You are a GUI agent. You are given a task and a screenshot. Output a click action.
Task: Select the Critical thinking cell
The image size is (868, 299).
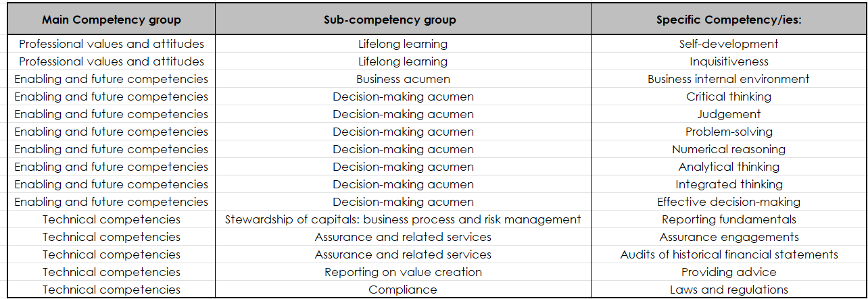point(729,97)
